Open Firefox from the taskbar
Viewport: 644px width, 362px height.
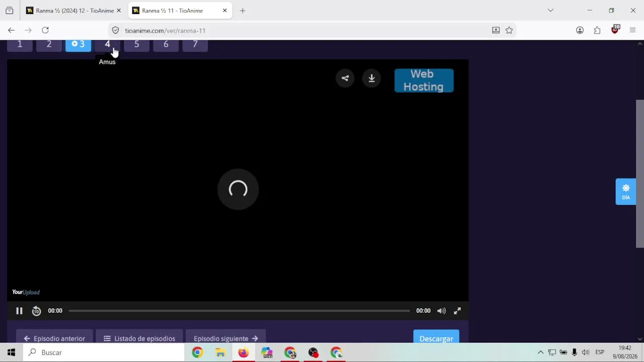click(x=244, y=352)
